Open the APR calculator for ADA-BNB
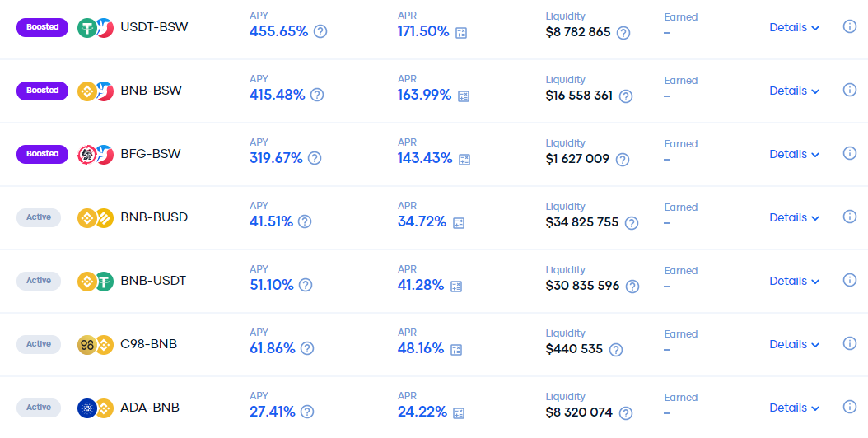This screenshot has width=868, height=438. pos(459,413)
